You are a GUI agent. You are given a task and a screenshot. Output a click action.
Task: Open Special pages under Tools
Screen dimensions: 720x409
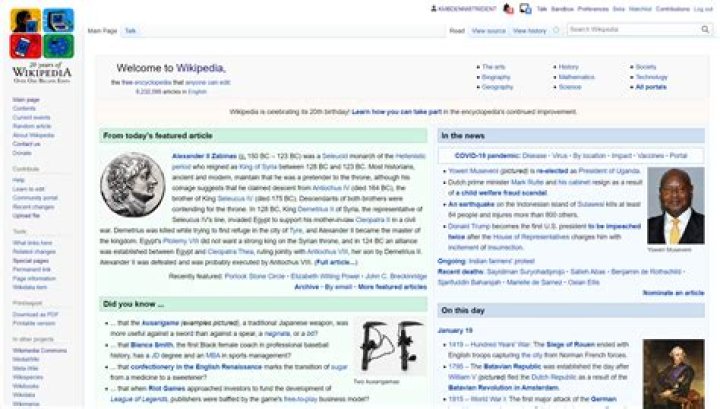click(30, 261)
